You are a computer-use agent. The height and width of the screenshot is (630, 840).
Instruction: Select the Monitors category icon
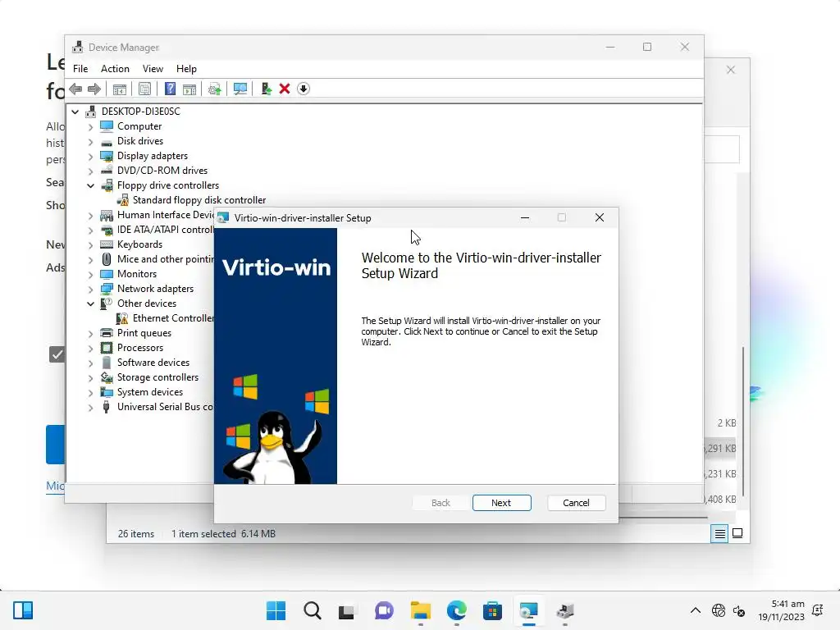click(107, 274)
